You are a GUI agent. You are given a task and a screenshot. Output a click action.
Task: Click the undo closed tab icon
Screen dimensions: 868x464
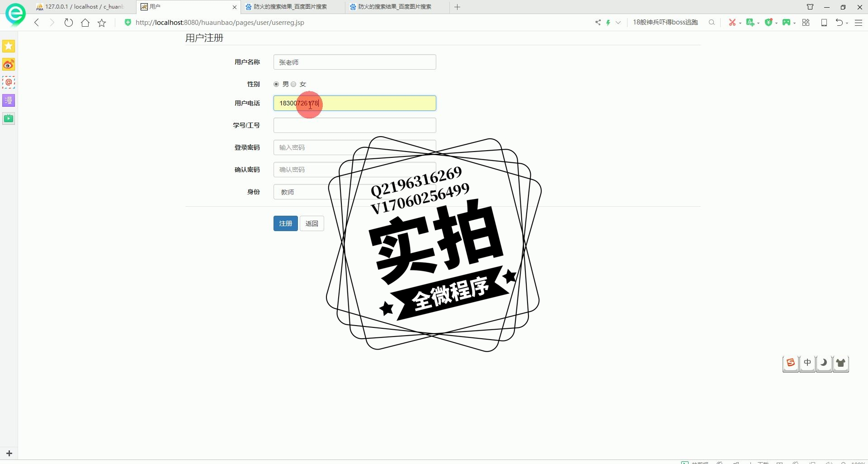(x=839, y=22)
